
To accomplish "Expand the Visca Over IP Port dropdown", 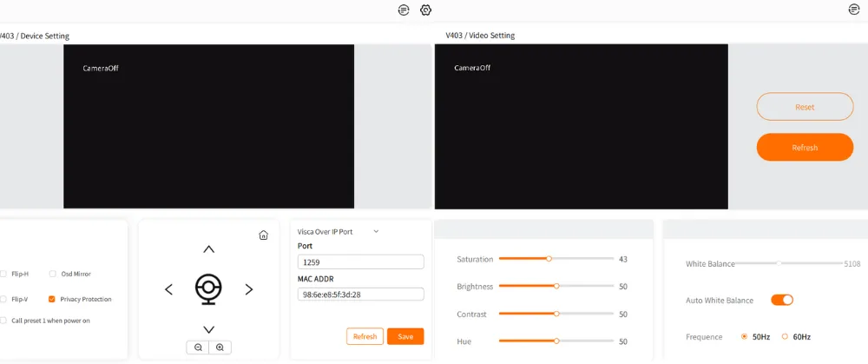I will (339, 232).
